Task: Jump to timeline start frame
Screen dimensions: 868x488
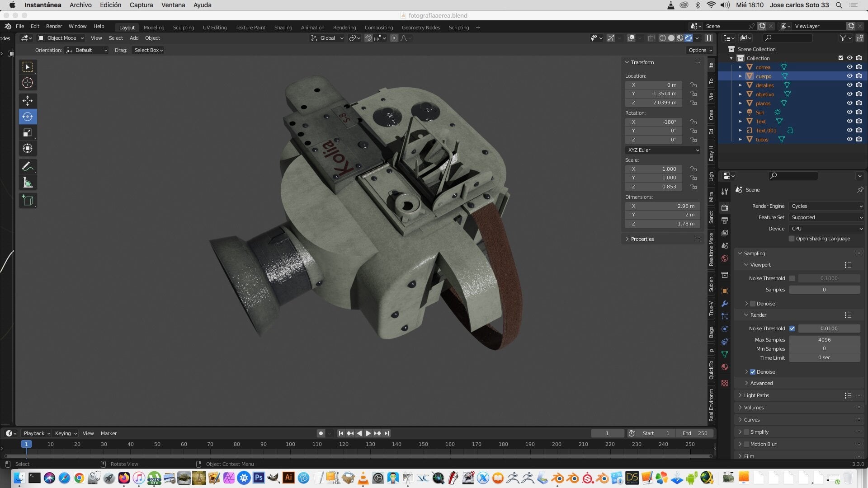Action: click(x=341, y=433)
